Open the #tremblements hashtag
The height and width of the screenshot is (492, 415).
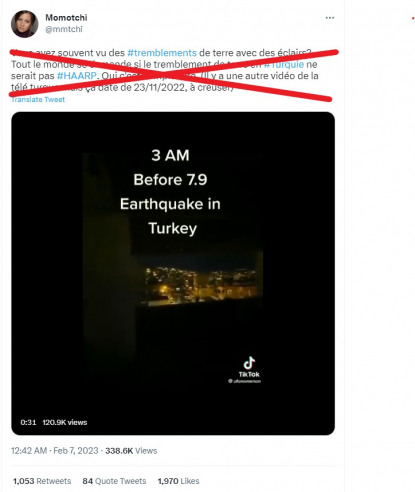coord(162,53)
